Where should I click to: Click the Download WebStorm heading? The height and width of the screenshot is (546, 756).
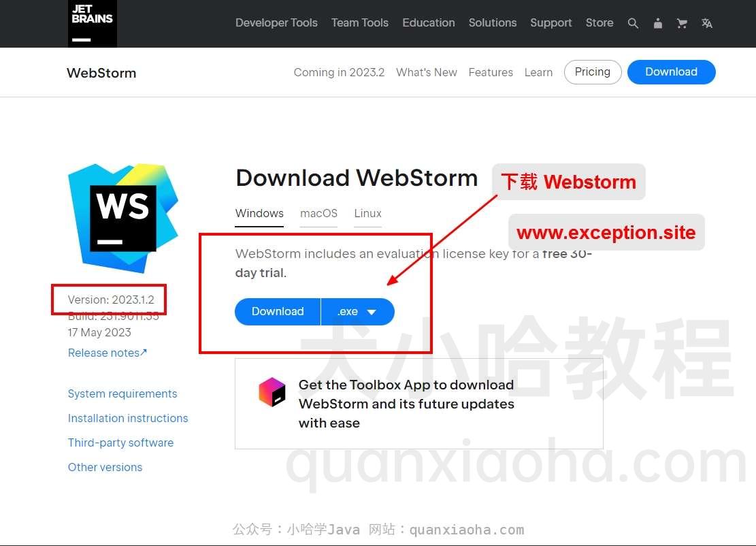357,178
